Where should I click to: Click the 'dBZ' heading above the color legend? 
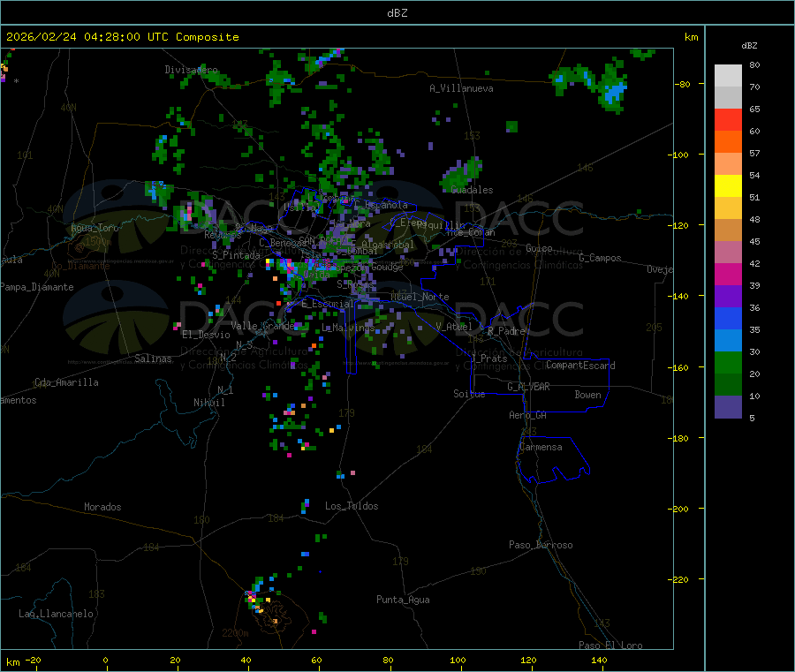coord(749,46)
